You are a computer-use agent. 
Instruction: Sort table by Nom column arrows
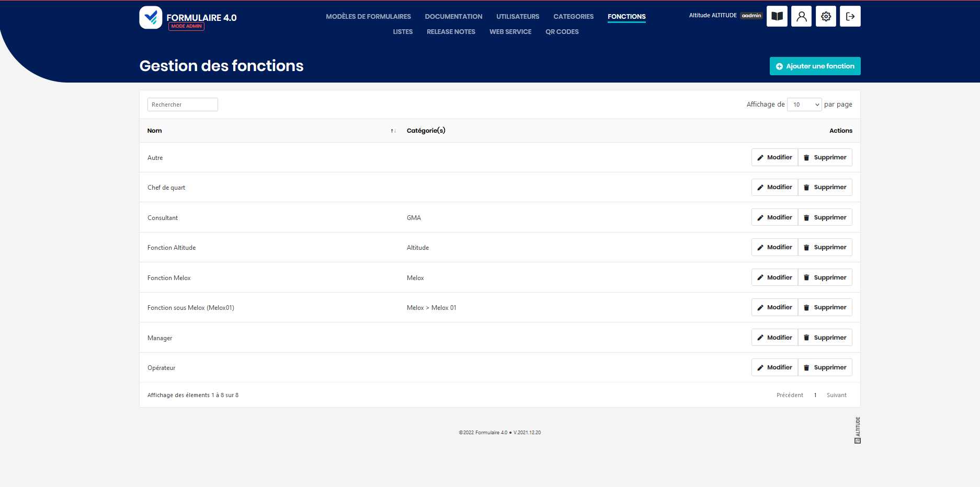(393, 131)
